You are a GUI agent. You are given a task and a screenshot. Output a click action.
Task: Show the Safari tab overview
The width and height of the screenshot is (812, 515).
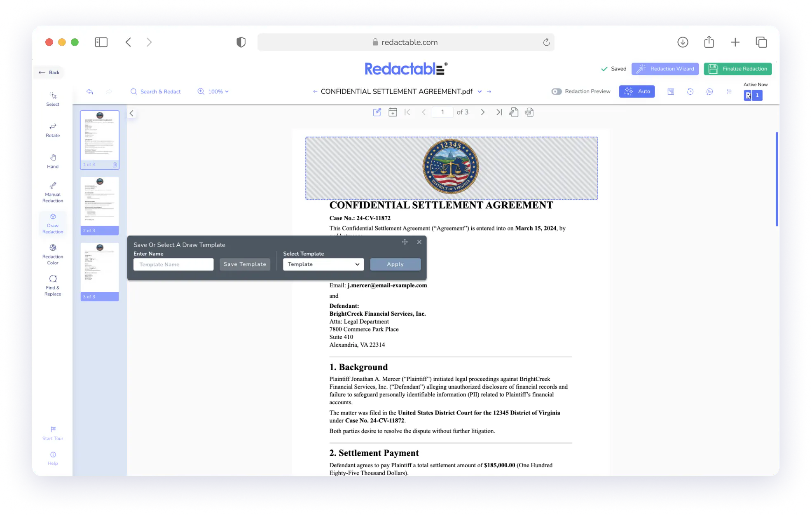[x=761, y=42]
